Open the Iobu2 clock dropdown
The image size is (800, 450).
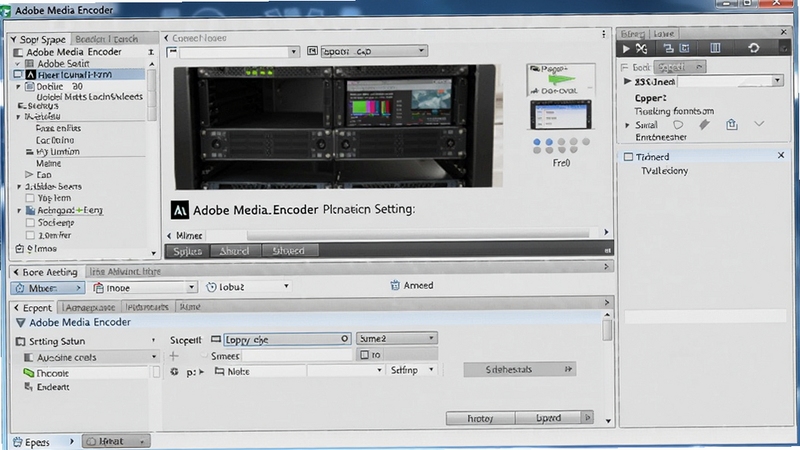pyautogui.click(x=248, y=287)
